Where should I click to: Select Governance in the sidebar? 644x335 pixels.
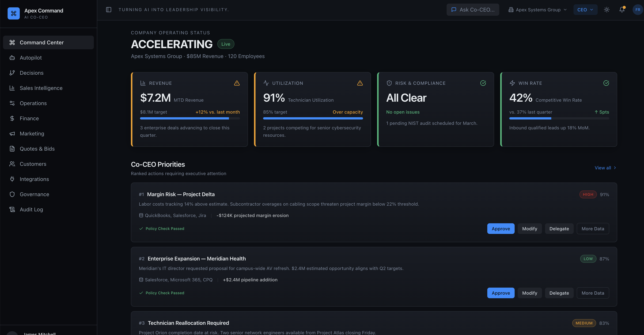pyautogui.click(x=34, y=194)
